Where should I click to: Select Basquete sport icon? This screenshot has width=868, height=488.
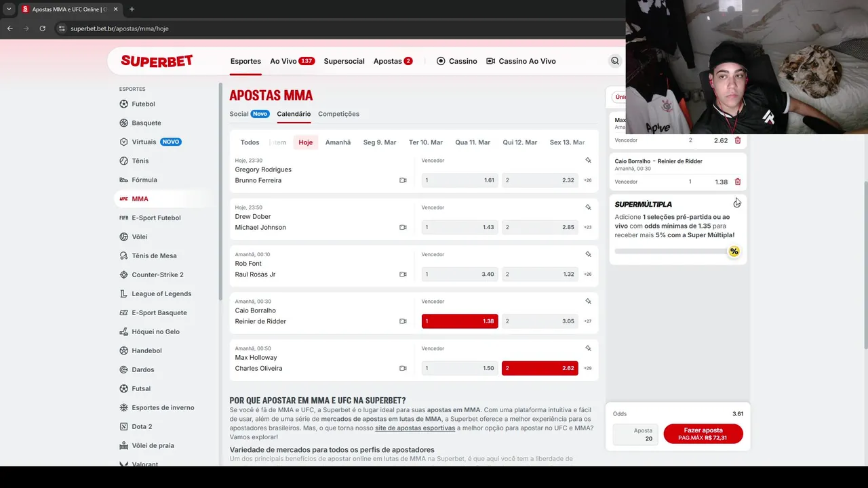[x=123, y=123]
